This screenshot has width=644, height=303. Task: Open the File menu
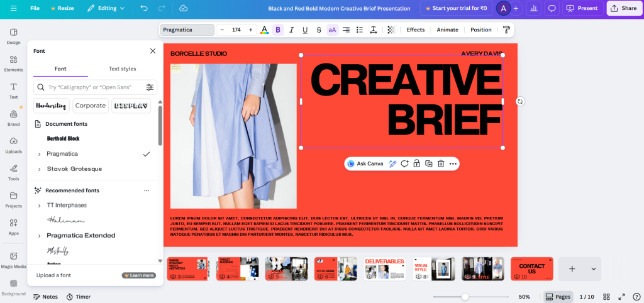point(35,8)
